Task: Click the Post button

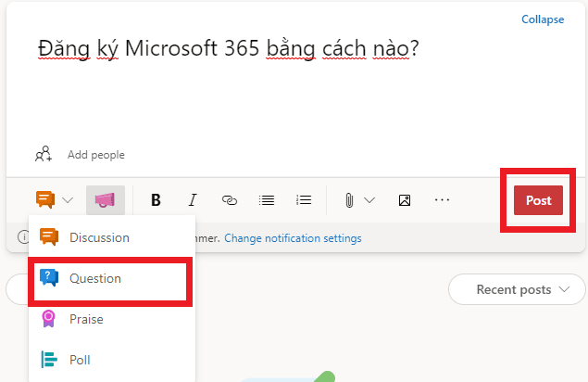Action: 538,200
